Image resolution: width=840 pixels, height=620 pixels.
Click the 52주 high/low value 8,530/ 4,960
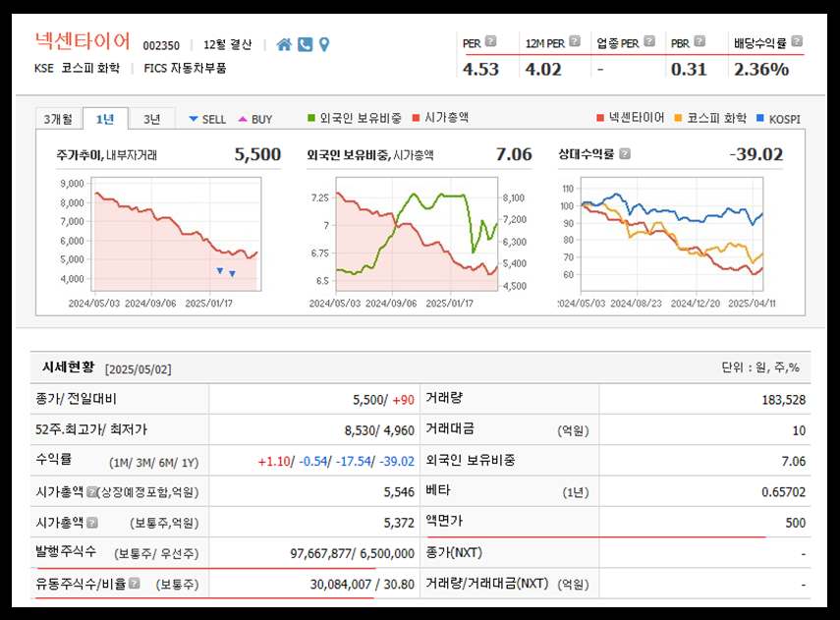[x=379, y=430]
